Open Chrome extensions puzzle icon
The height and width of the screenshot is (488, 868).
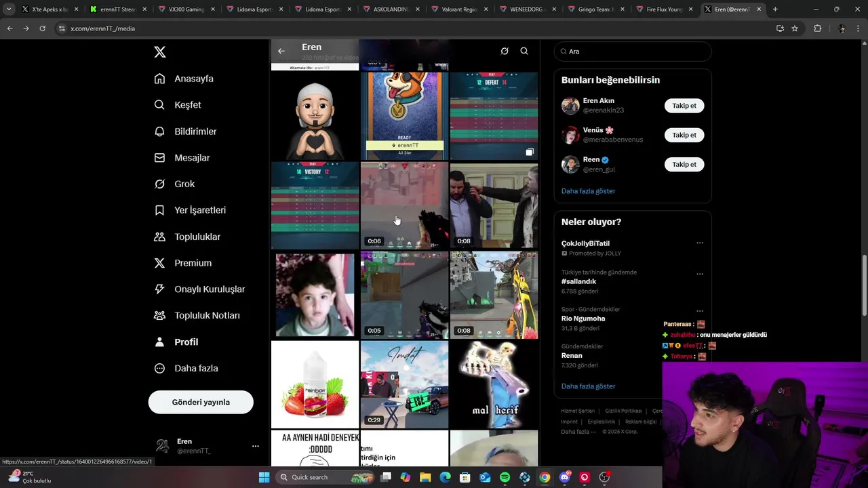pos(817,28)
